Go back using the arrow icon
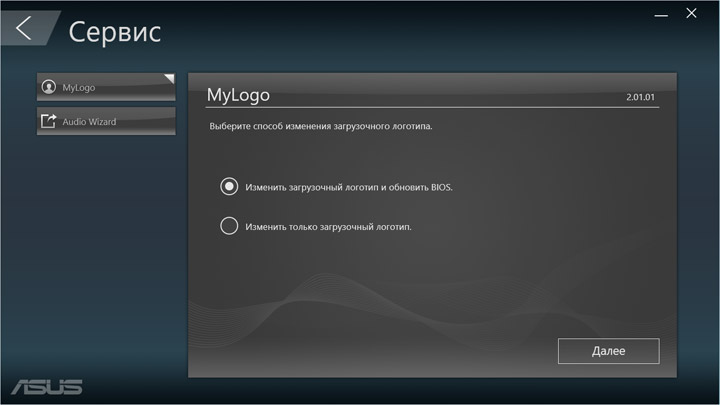 tap(24, 28)
